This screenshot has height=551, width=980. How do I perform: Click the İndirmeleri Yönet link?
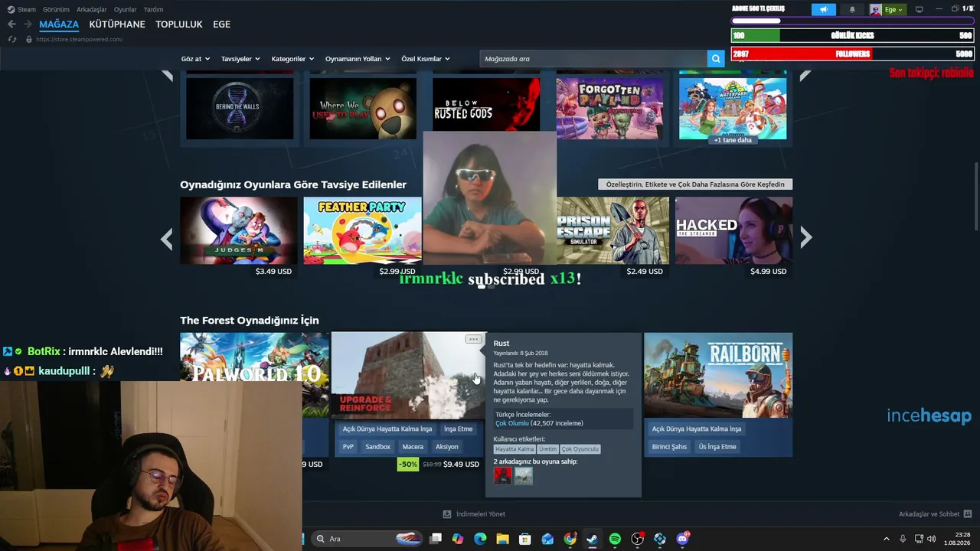click(481, 514)
